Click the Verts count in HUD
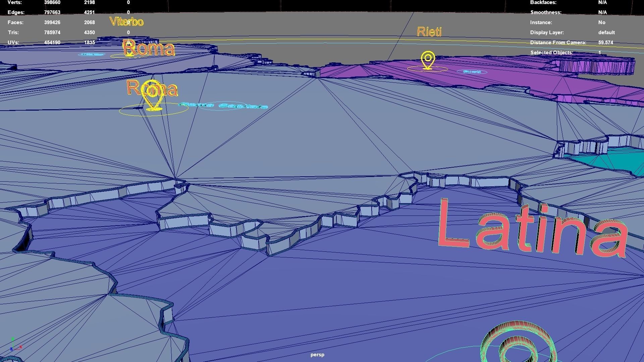This screenshot has width=644, height=362. tap(52, 3)
